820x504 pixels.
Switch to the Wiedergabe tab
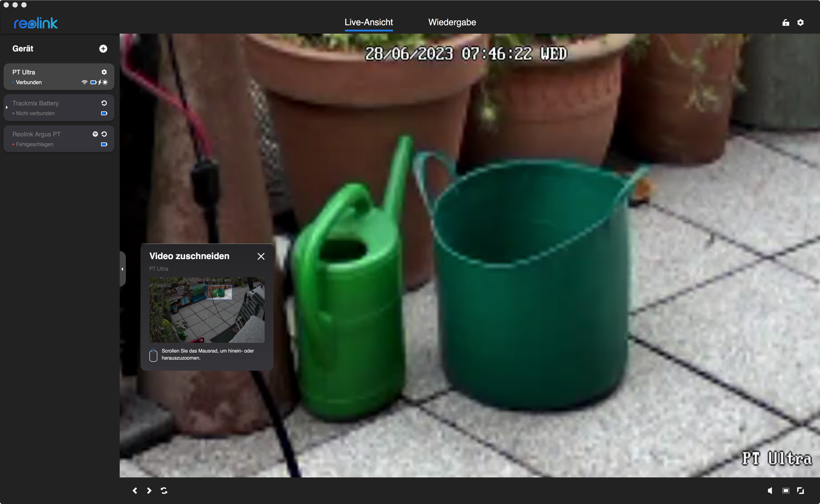coord(452,22)
